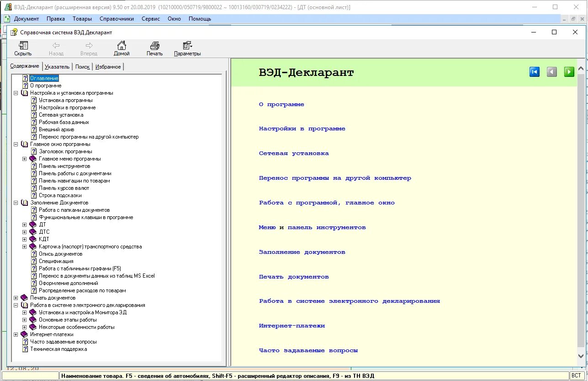Select Оглавление tree item
This screenshot has height=381, width=588.
(44, 78)
